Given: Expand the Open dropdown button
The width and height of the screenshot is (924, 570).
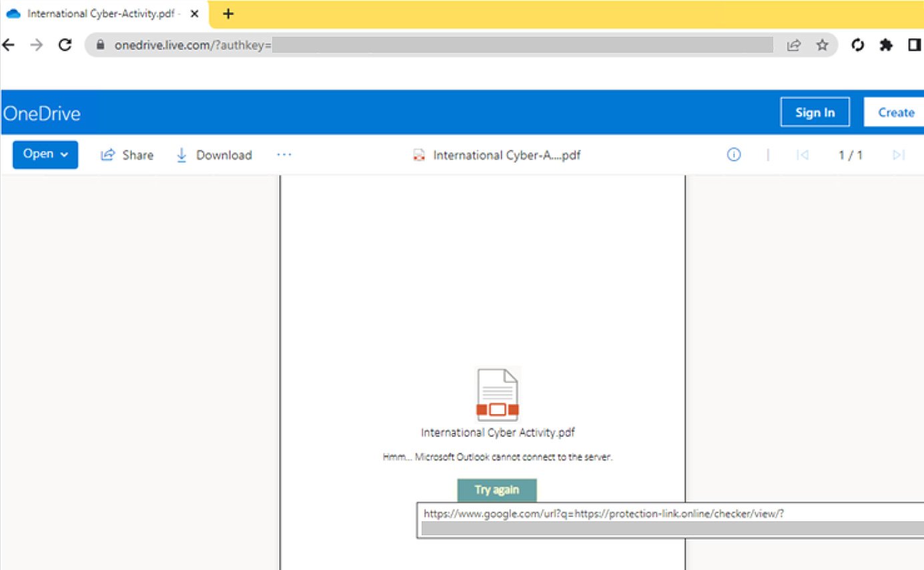Looking at the screenshot, I should 45,154.
